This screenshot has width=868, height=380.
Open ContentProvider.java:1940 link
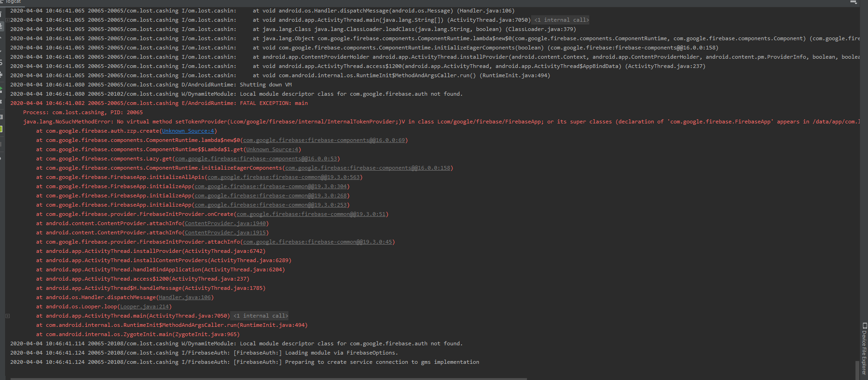(226, 223)
